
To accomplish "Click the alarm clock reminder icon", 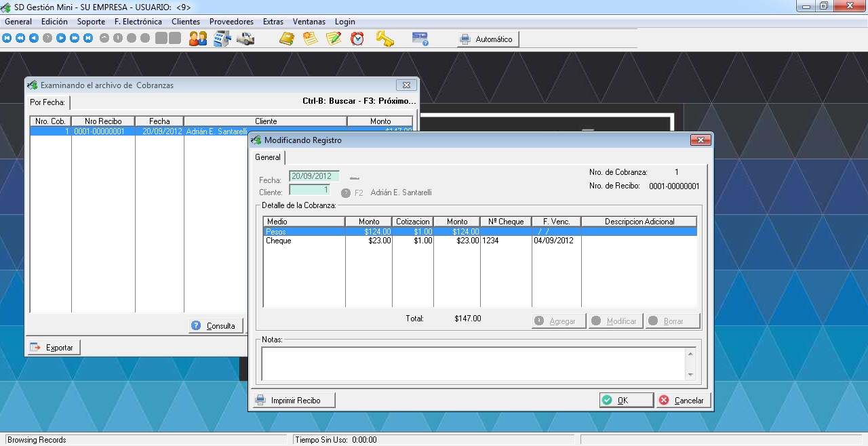I will [357, 39].
